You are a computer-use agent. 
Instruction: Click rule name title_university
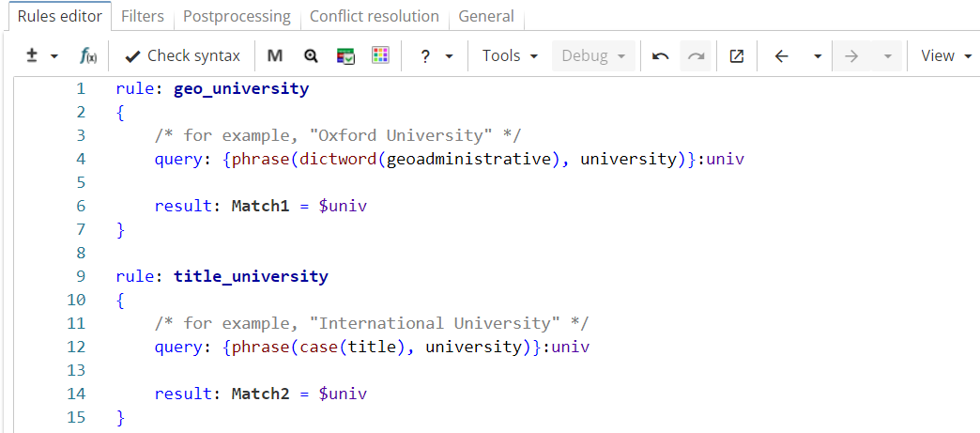[x=251, y=276]
